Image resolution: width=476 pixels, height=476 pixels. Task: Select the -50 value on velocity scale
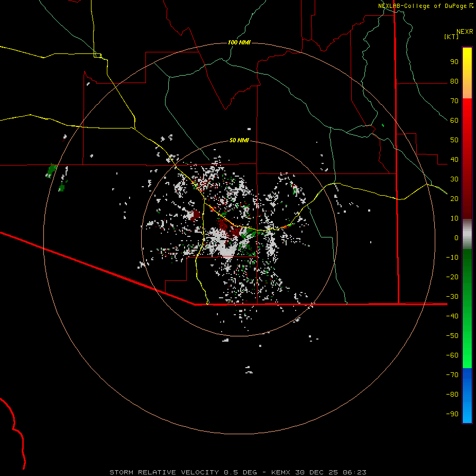[452, 335]
